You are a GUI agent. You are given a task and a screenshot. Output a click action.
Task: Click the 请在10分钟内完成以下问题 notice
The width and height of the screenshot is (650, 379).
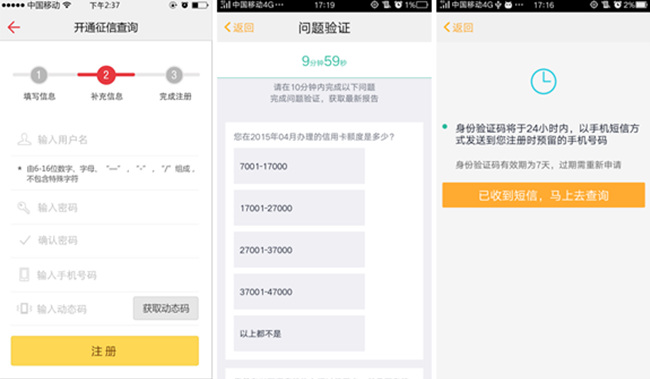point(324,87)
